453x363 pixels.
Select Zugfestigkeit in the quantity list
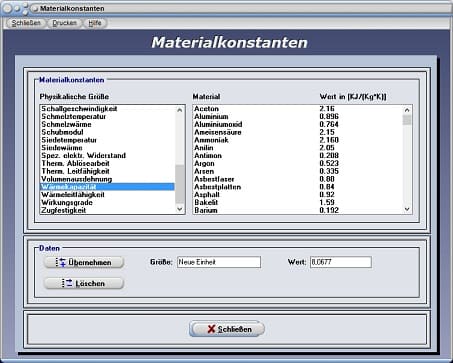[107, 210]
